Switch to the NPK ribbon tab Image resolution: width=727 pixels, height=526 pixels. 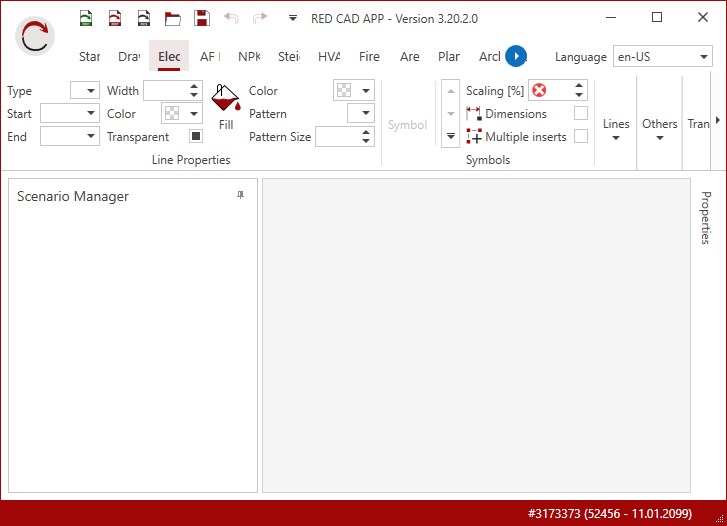pyautogui.click(x=249, y=57)
